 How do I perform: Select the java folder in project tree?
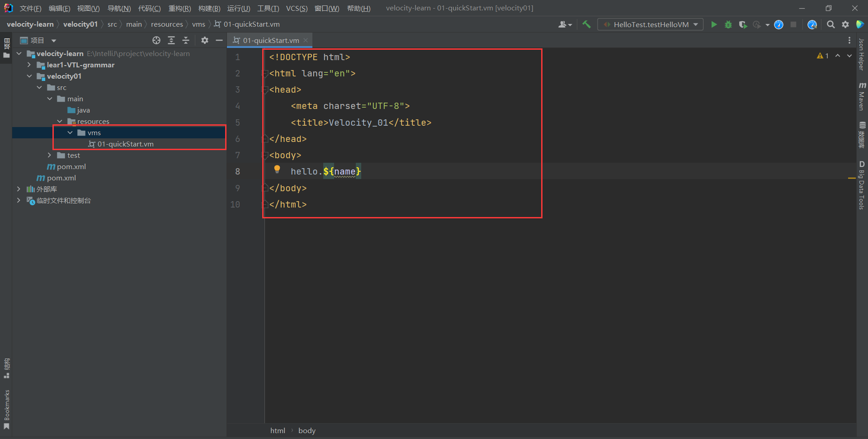point(79,110)
